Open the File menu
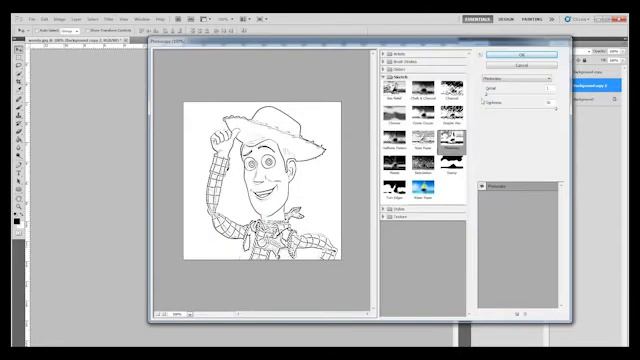This screenshot has height=360, width=640. (32, 19)
